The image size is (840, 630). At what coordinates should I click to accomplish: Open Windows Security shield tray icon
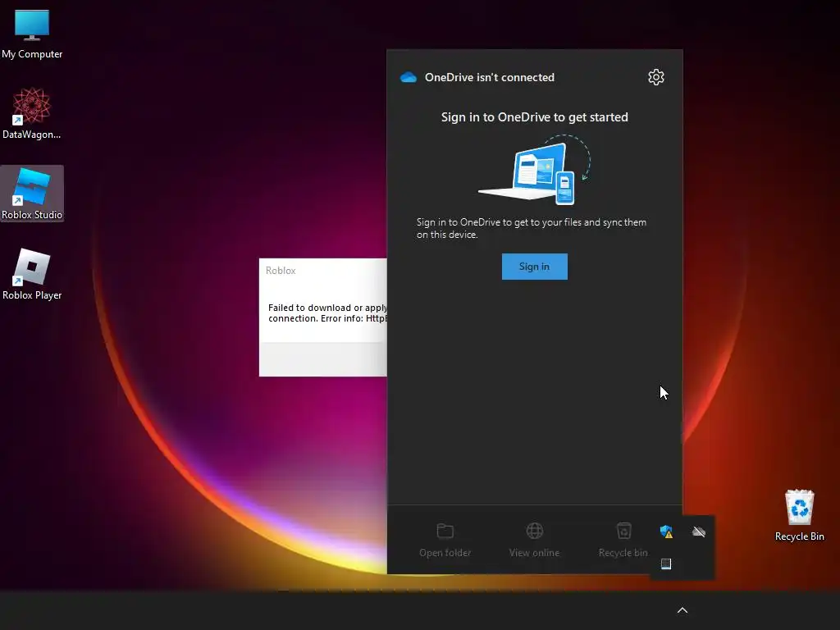pyautogui.click(x=666, y=532)
